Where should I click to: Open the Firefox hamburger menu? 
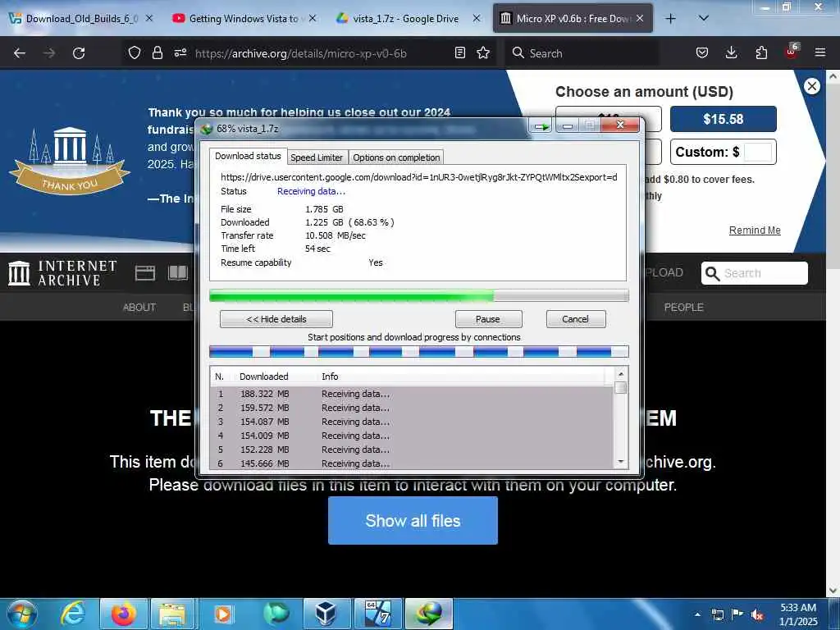820,52
